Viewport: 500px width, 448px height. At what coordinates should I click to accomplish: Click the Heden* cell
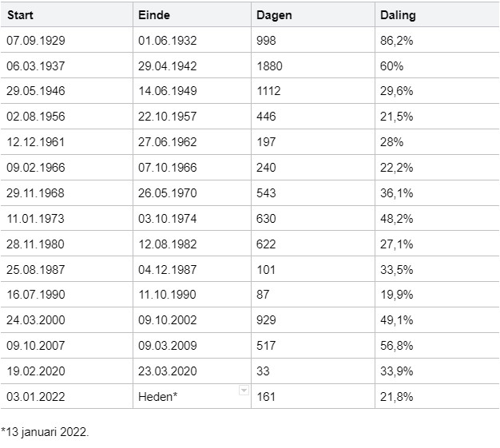192,396
